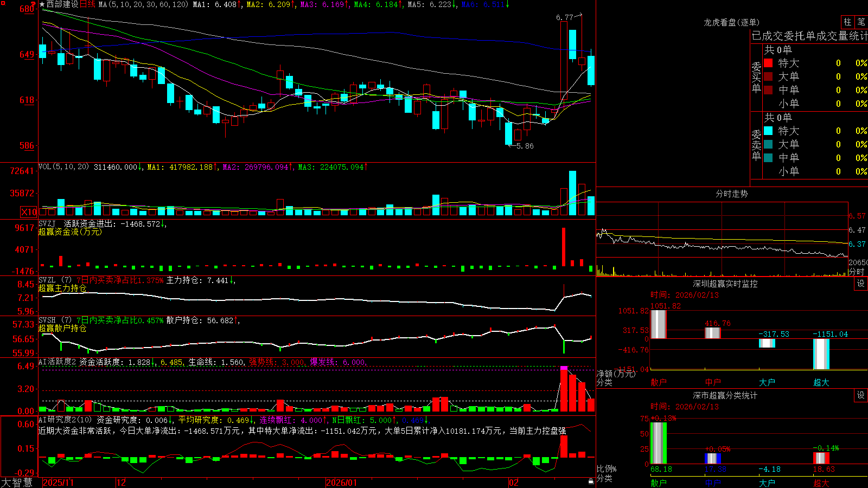
Task: Click the 超大 category label in 分类统计
Action: (821, 483)
